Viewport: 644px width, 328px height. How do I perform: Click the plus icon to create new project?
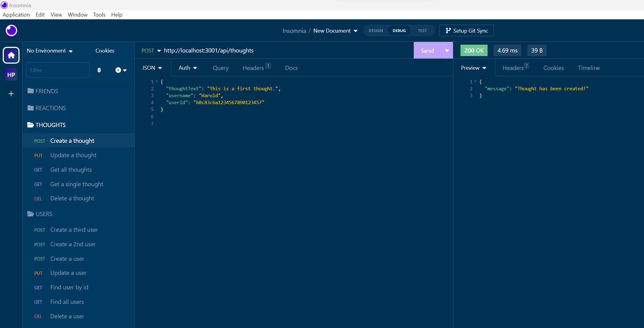[11, 94]
